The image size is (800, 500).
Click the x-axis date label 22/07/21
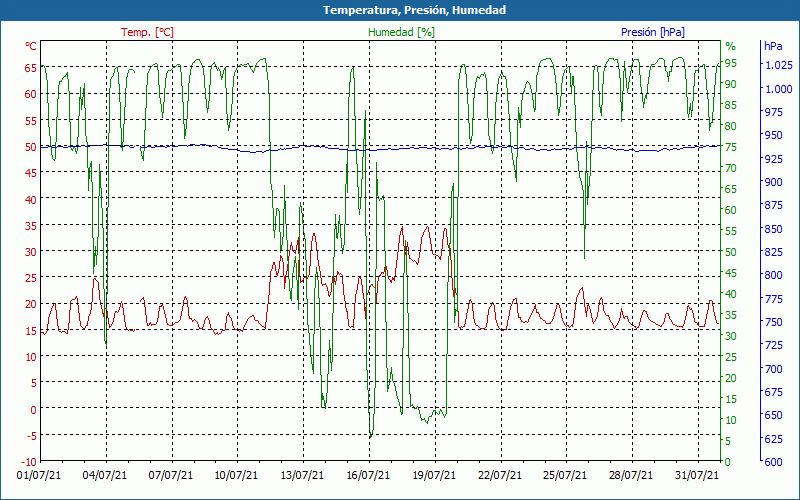(x=499, y=476)
